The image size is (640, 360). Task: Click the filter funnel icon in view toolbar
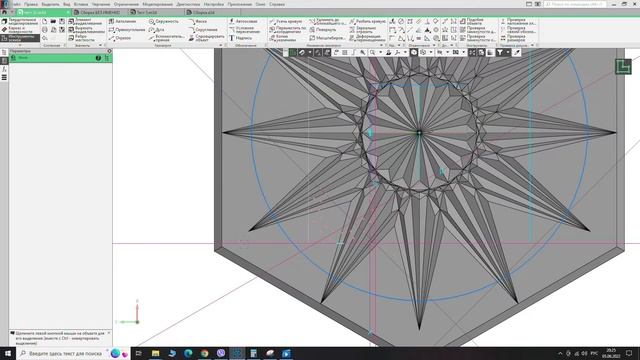500,53
